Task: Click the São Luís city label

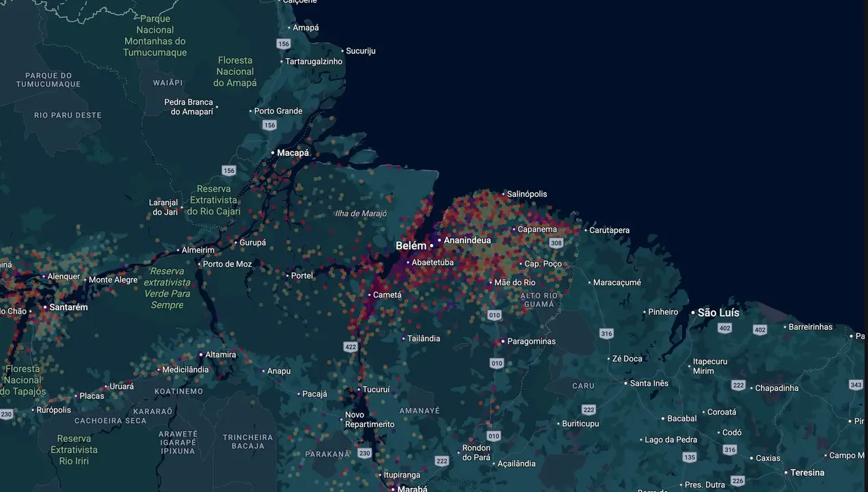Action: (x=718, y=312)
